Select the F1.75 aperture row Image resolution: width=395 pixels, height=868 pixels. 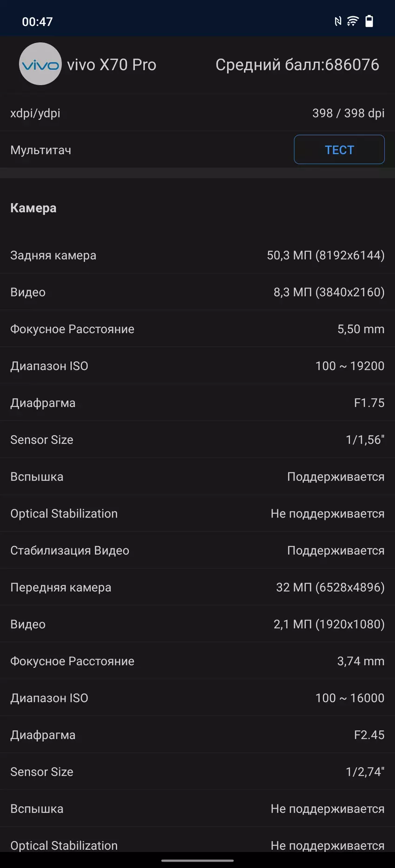point(197,403)
